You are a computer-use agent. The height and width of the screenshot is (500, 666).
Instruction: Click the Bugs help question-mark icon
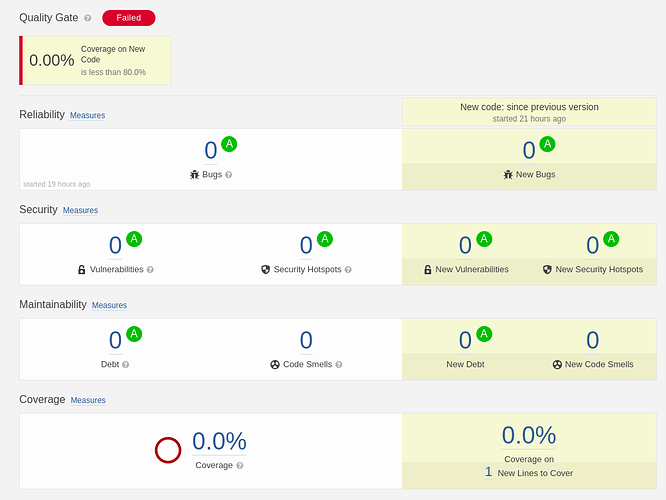pyautogui.click(x=229, y=174)
